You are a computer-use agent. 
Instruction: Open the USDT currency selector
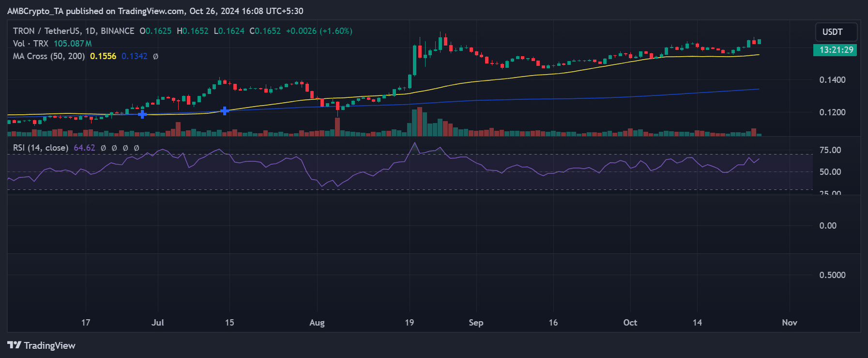click(836, 32)
